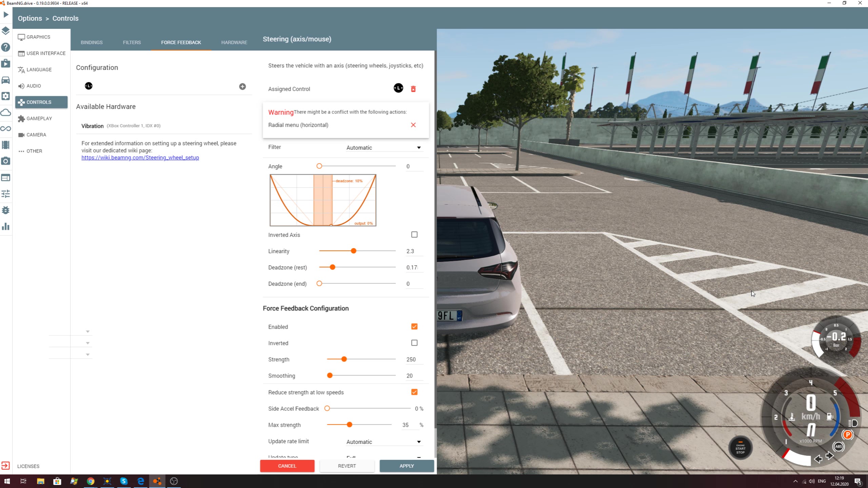Dismiss Radial menu conflict with red X

[x=413, y=125]
